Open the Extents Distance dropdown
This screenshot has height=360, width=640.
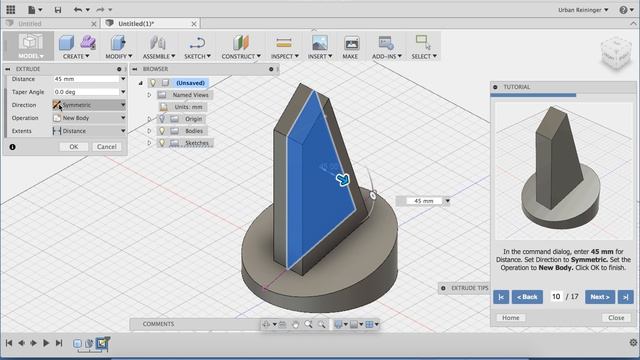pos(89,131)
